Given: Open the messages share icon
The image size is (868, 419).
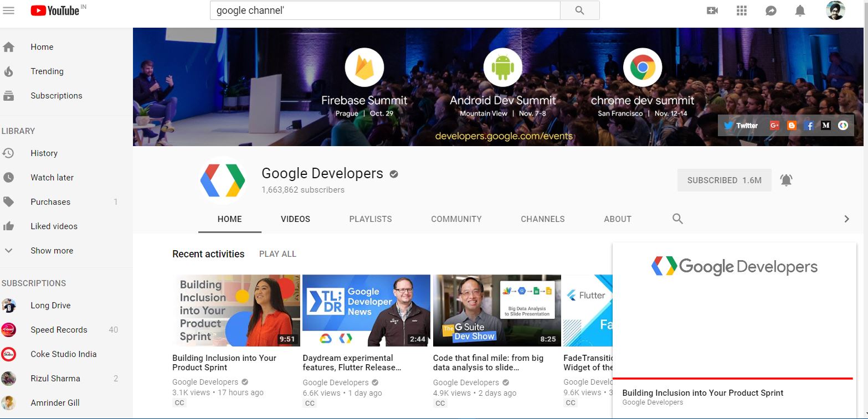Looking at the screenshot, I should click(x=771, y=11).
